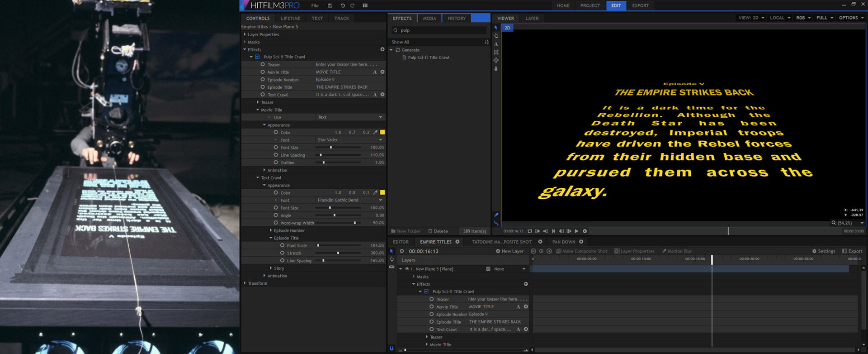Collapse the Movie Title group in Controls
Screen dimensions: 868x354
click(258, 110)
